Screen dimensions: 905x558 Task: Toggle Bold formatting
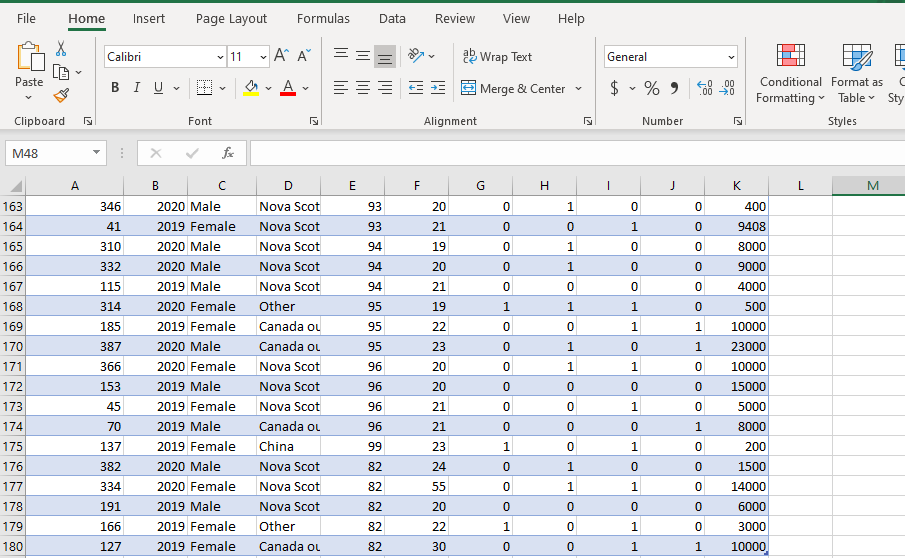tap(115, 88)
